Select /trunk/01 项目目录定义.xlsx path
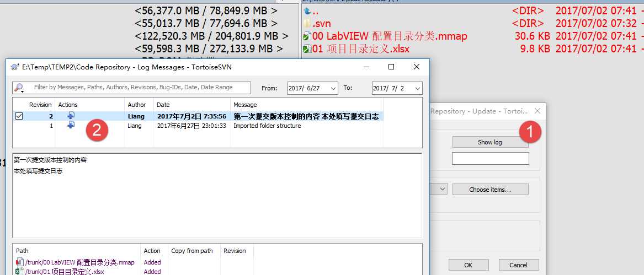This screenshot has width=644, height=275. (65, 272)
